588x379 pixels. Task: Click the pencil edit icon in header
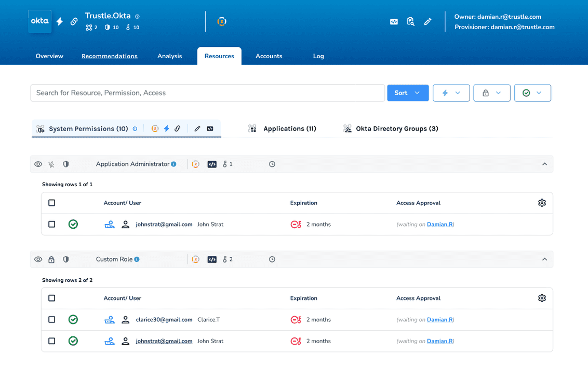click(x=428, y=22)
